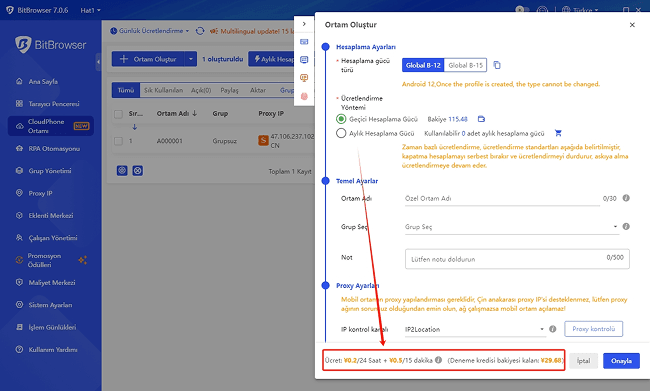650x391 pixels.
Task: Click the Not text area
Action: (x=517, y=259)
